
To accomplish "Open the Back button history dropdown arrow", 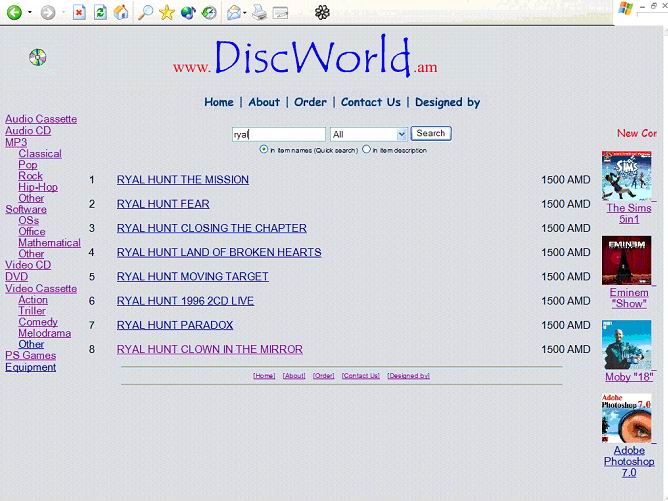I will pos(30,12).
